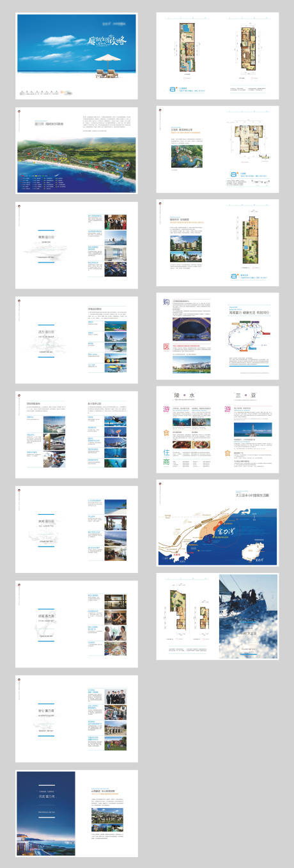The height and width of the screenshot is (868, 294).
Task: Click the dome stadium photo on 购 page
Action: pos(191,330)
